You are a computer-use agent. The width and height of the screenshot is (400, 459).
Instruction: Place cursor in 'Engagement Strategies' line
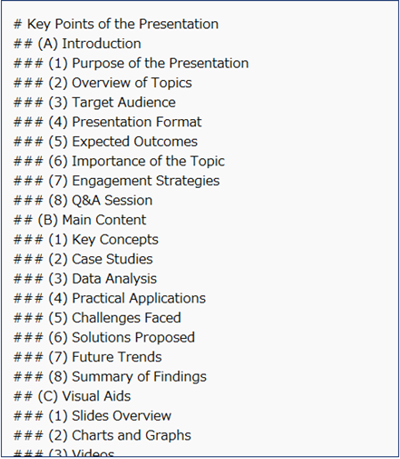click(x=117, y=181)
